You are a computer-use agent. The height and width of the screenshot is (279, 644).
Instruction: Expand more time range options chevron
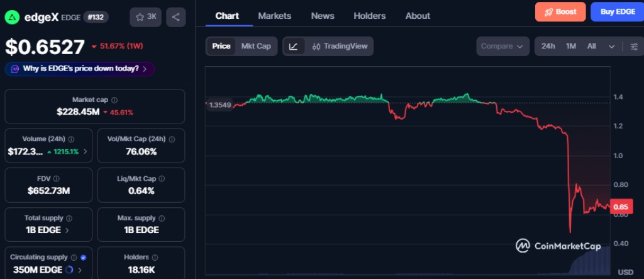click(611, 47)
